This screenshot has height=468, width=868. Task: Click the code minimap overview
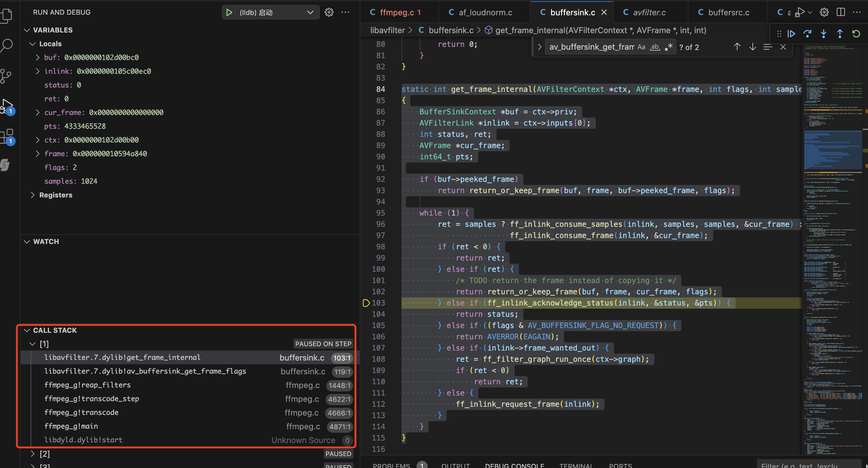[833, 236]
